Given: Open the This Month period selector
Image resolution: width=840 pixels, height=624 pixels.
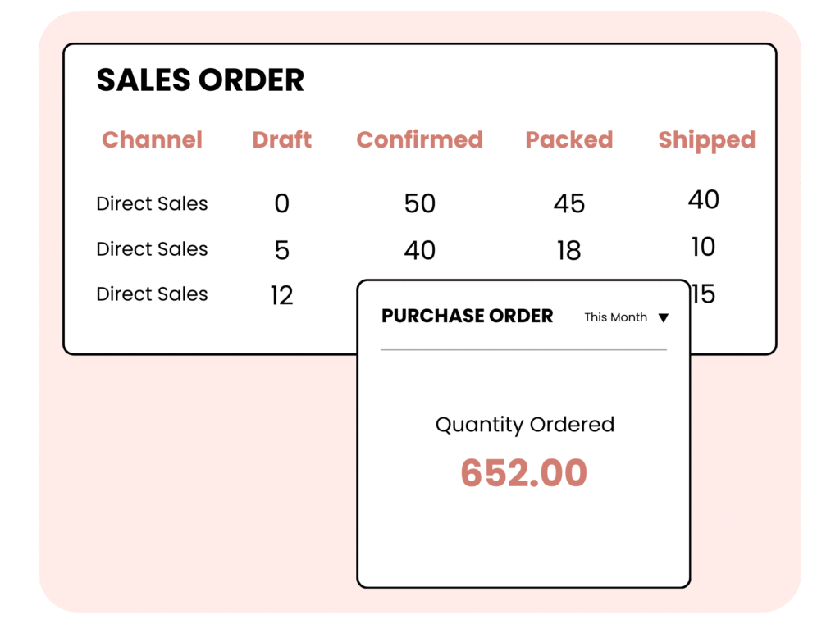Looking at the screenshot, I should (x=616, y=317).
